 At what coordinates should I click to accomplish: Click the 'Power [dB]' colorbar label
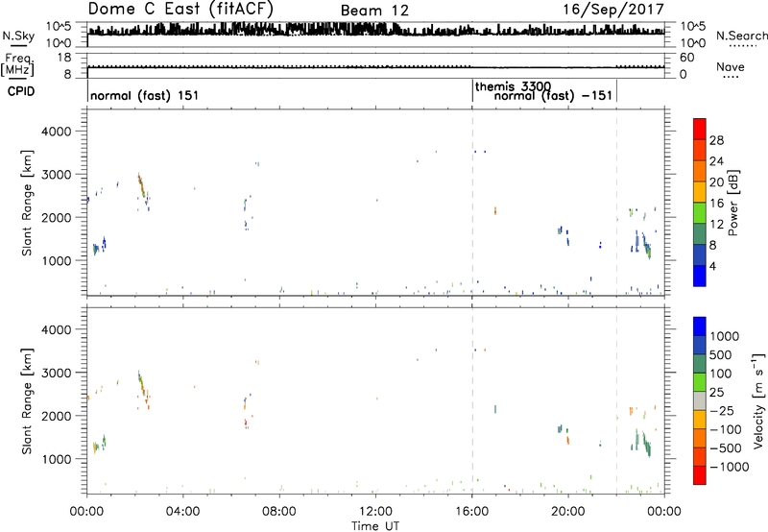tap(732, 203)
